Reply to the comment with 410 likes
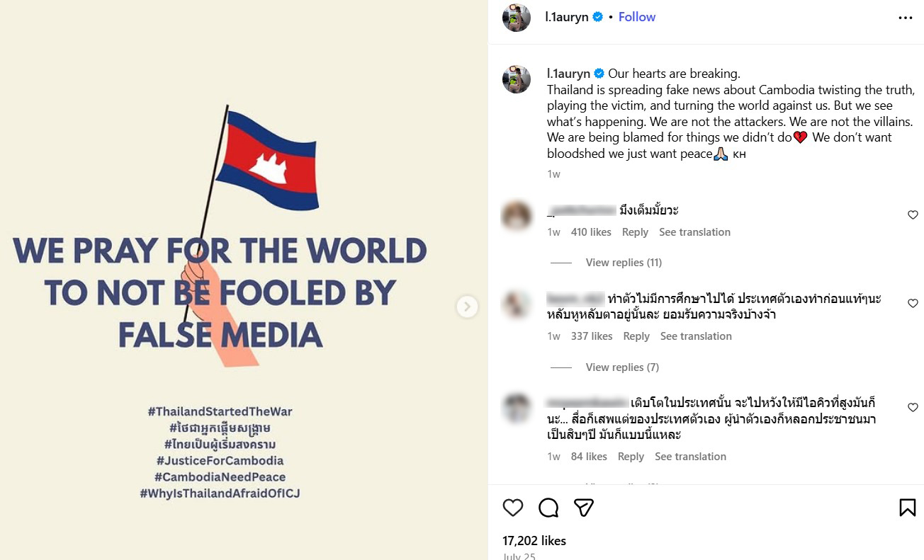 pos(635,232)
